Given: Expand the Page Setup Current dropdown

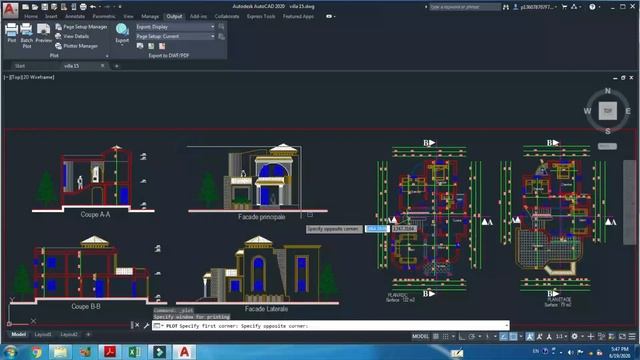Looking at the screenshot, I should pyautogui.click(x=212, y=36).
